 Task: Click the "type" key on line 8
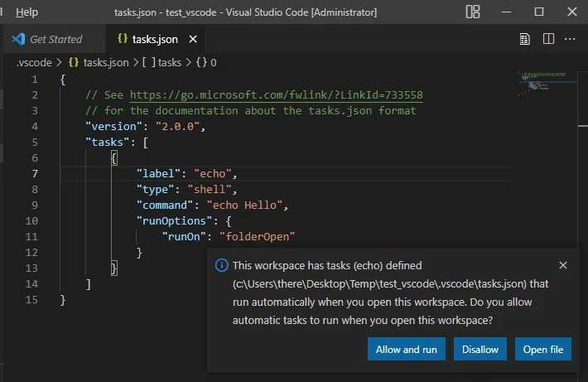pos(155,190)
